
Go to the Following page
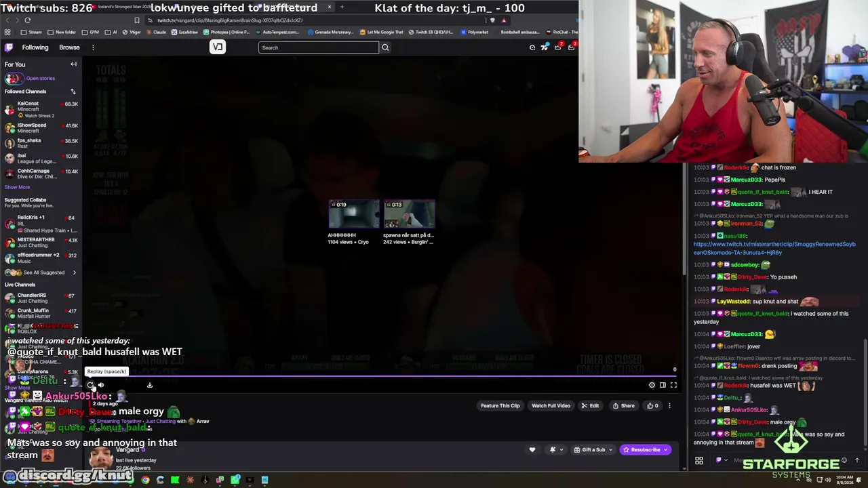coord(35,47)
